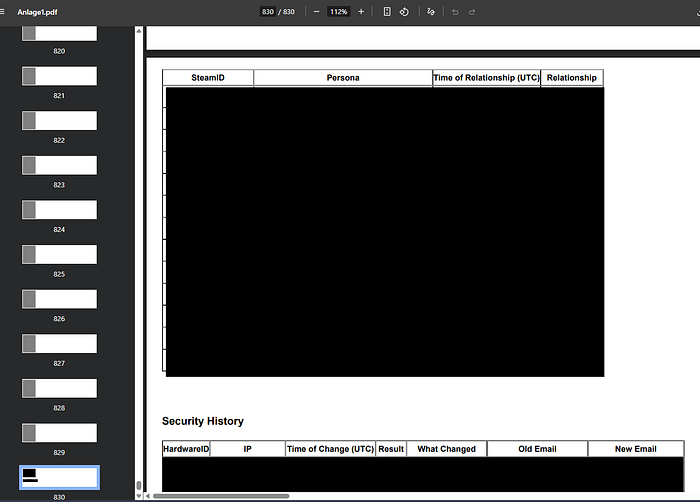Undo the last annotation

tap(455, 12)
